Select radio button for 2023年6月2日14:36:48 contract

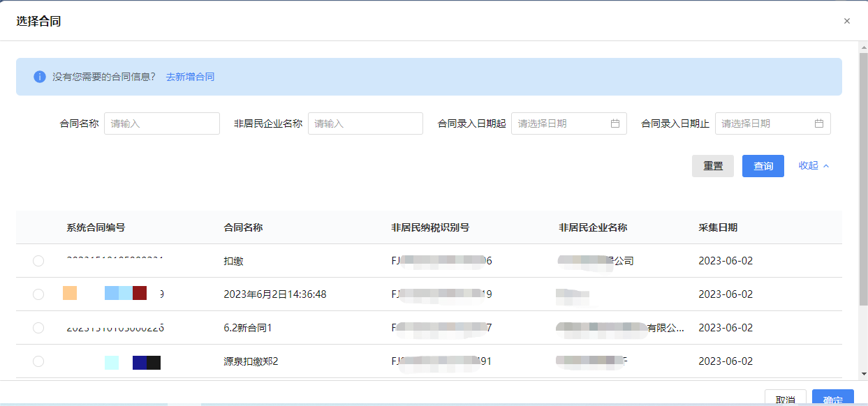pos(38,294)
